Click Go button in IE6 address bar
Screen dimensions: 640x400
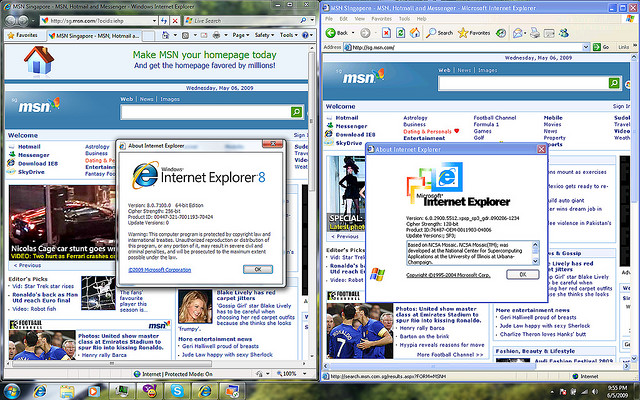[x=601, y=47]
